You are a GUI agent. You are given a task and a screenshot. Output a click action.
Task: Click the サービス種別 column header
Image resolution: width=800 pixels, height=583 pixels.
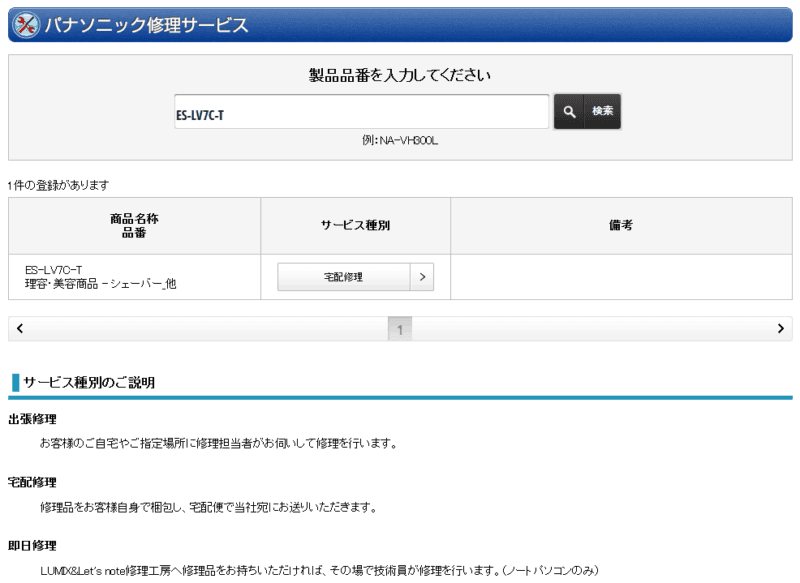tap(355, 226)
